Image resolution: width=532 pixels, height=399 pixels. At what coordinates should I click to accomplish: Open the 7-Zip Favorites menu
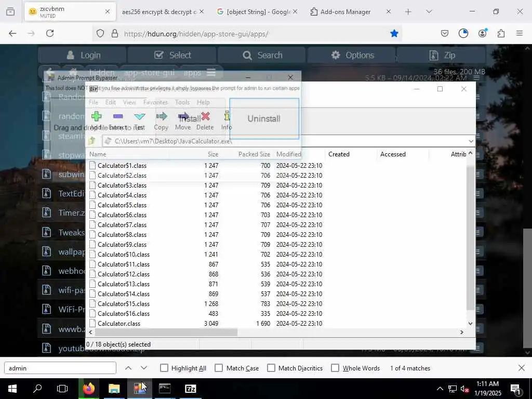click(x=155, y=102)
